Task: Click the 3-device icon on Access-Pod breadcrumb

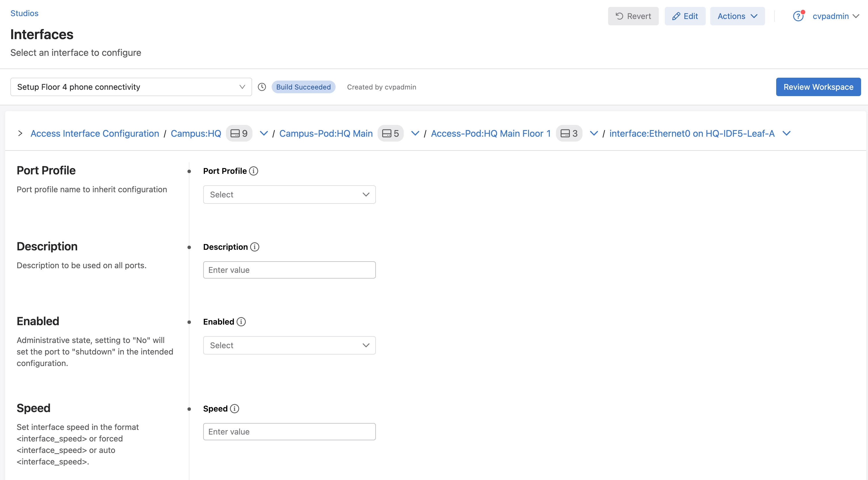Action: coord(569,134)
